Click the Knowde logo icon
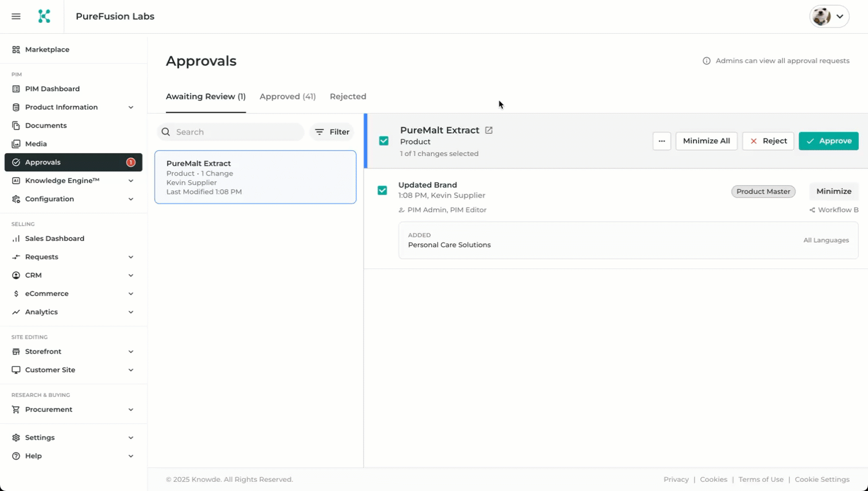 44,17
